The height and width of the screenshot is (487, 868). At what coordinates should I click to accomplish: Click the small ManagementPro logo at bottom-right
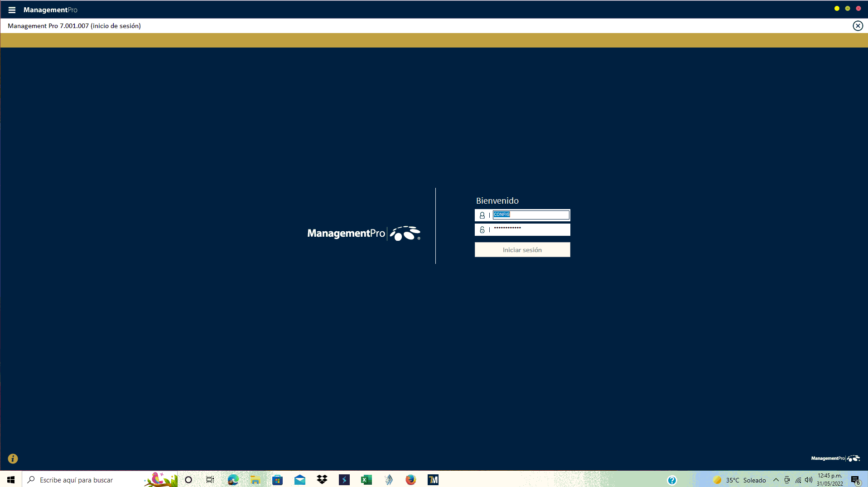tap(835, 458)
